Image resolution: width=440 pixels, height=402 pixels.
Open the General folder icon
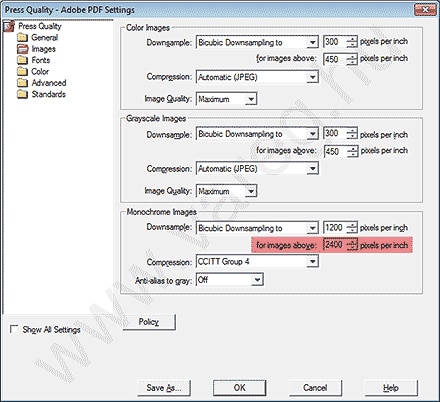(x=22, y=37)
